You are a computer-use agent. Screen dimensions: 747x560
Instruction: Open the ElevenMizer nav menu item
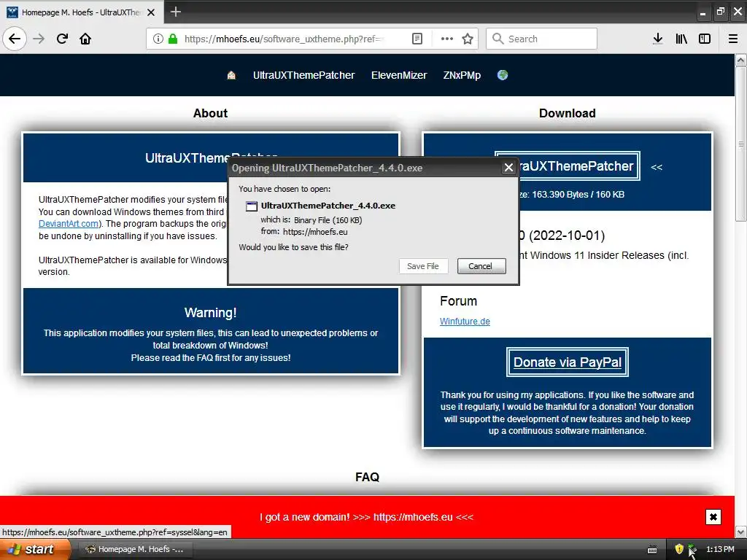pos(399,75)
